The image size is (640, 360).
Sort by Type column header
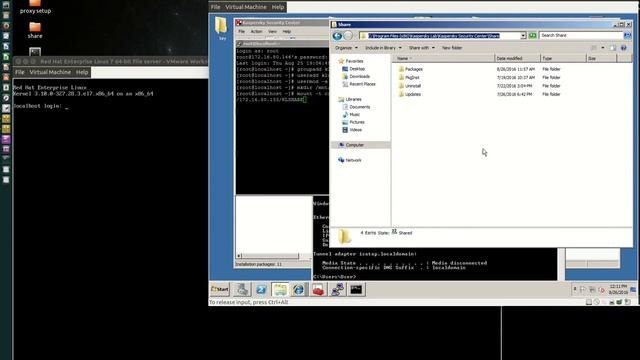tap(563, 59)
